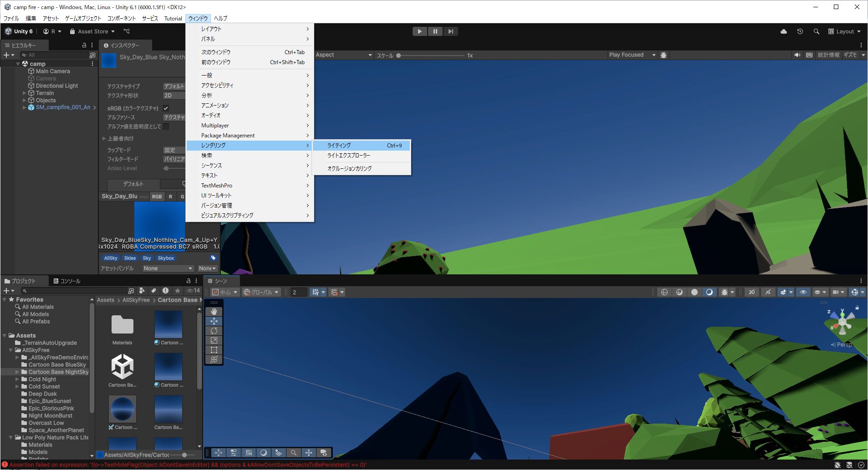Switch to the コンソール tab
This screenshot has width=868, height=470.
point(67,281)
